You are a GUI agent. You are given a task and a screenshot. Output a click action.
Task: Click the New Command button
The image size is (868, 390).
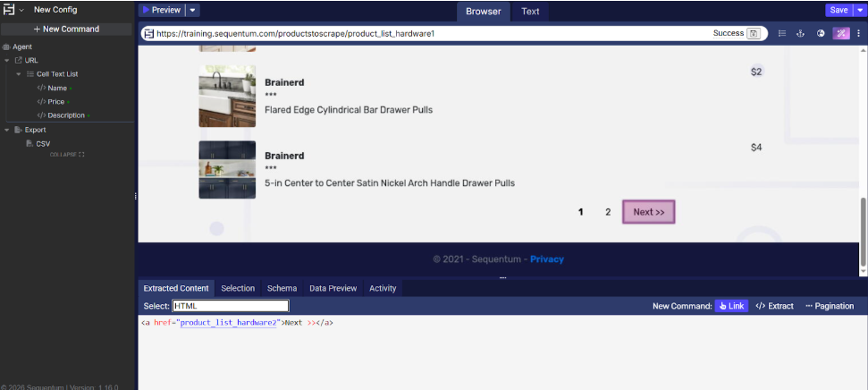click(66, 29)
